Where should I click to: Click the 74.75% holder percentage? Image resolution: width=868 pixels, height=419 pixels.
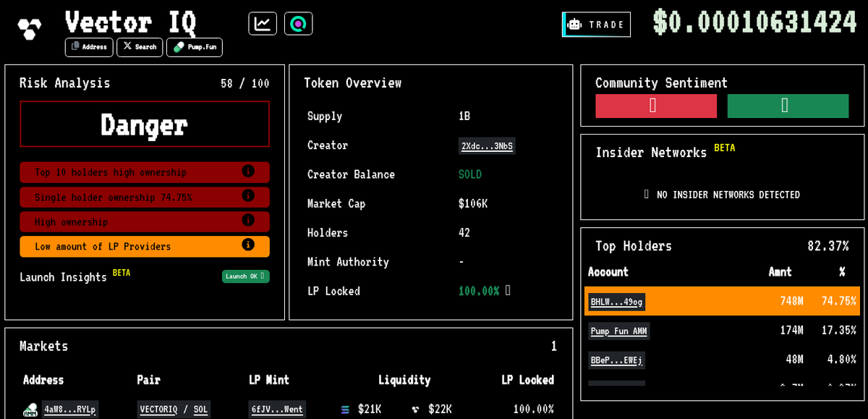tap(839, 302)
